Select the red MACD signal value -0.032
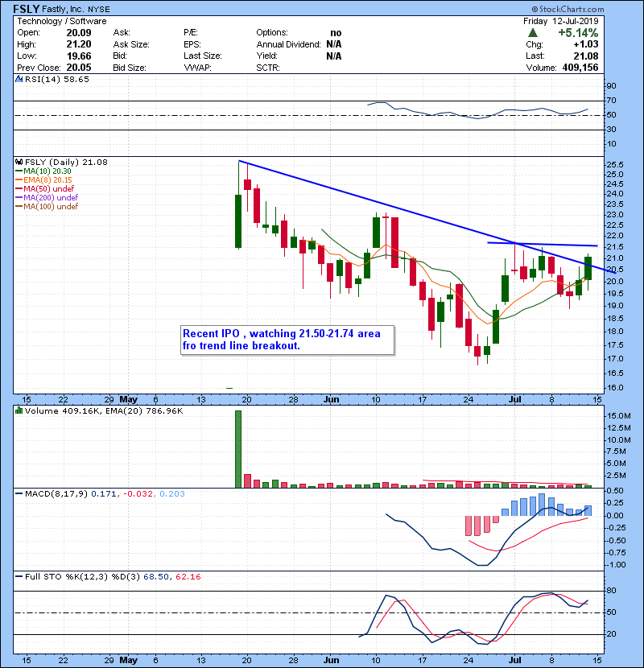 (138, 494)
